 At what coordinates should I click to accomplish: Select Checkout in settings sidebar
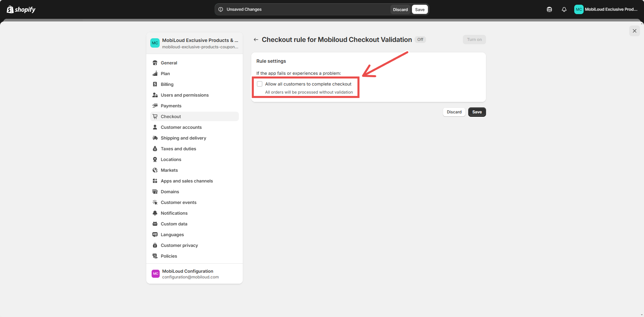point(195,116)
